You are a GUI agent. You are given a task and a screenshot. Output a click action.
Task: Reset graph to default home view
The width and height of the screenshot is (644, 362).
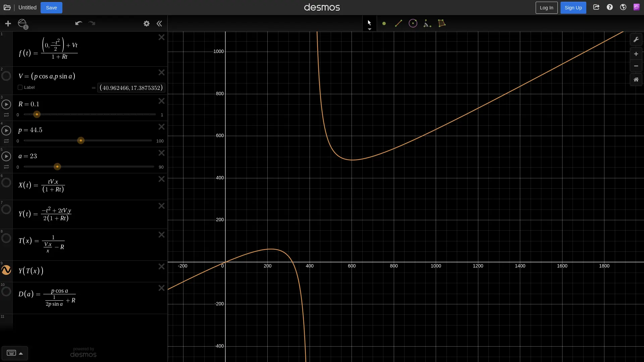636,80
